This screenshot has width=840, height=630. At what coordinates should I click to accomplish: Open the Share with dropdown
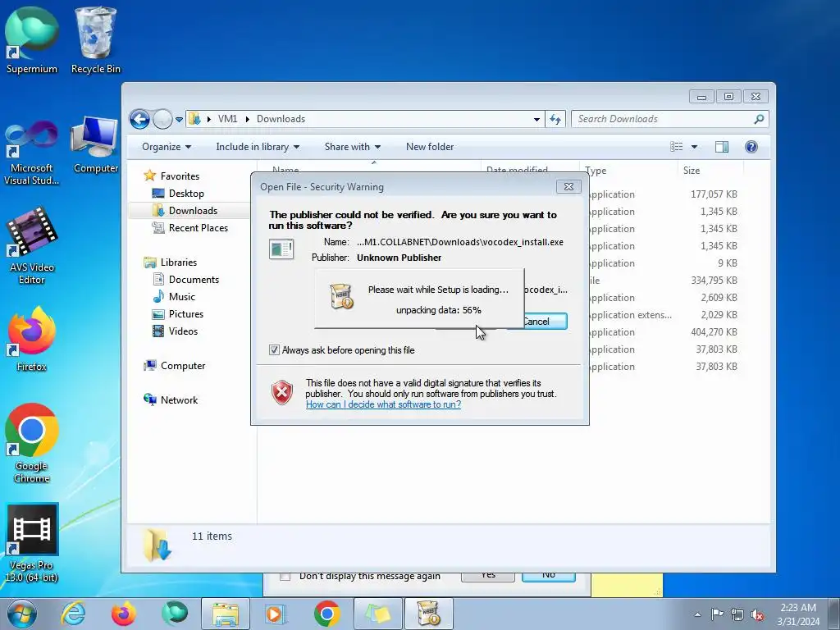click(353, 147)
